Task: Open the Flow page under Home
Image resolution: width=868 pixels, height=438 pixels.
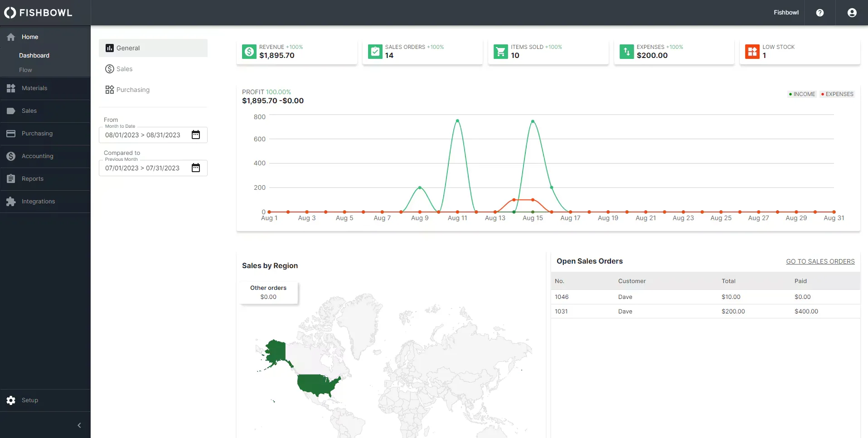Action: point(25,70)
